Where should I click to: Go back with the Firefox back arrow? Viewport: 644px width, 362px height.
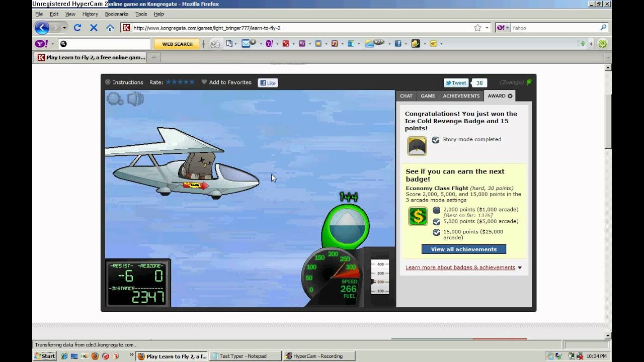coord(42,28)
